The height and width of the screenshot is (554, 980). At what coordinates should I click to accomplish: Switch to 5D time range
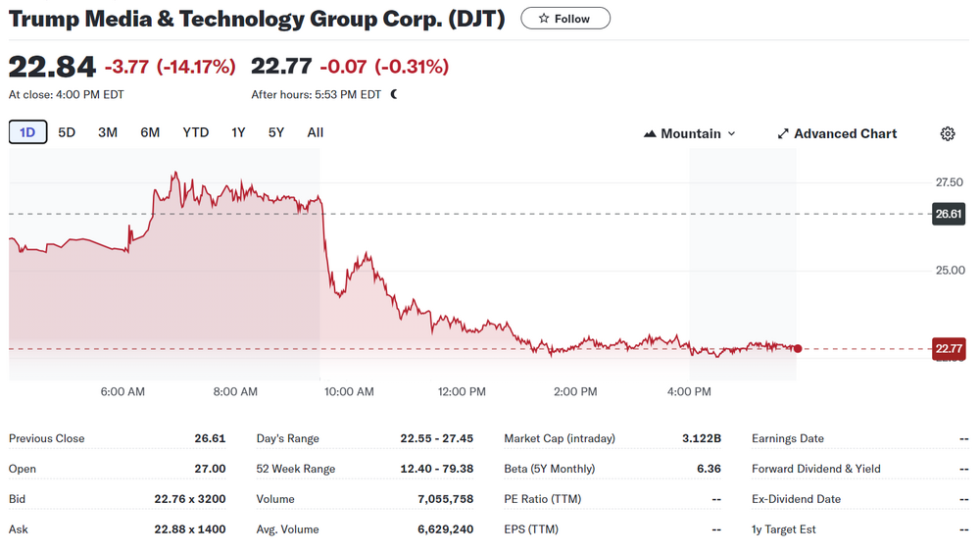67,132
